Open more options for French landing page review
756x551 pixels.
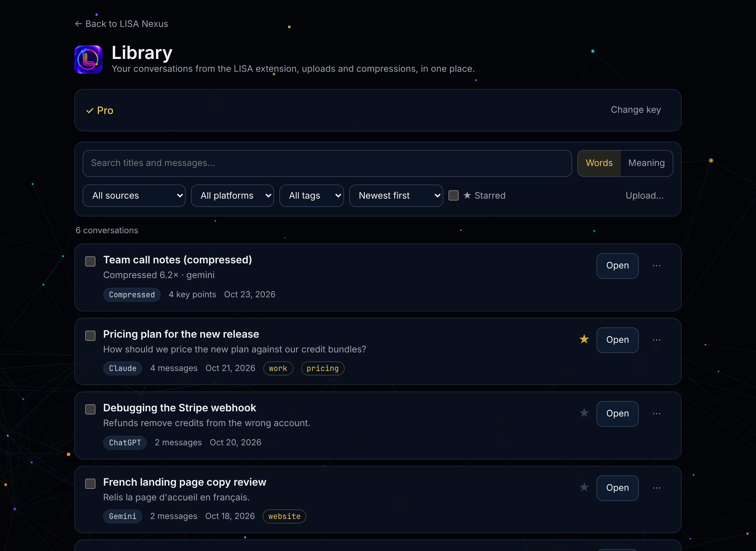(657, 488)
